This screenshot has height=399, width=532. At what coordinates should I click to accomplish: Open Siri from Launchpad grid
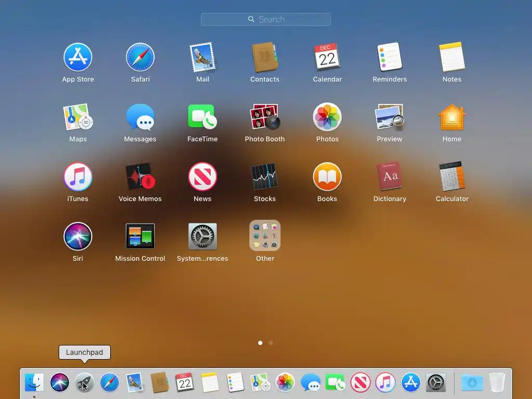click(78, 236)
